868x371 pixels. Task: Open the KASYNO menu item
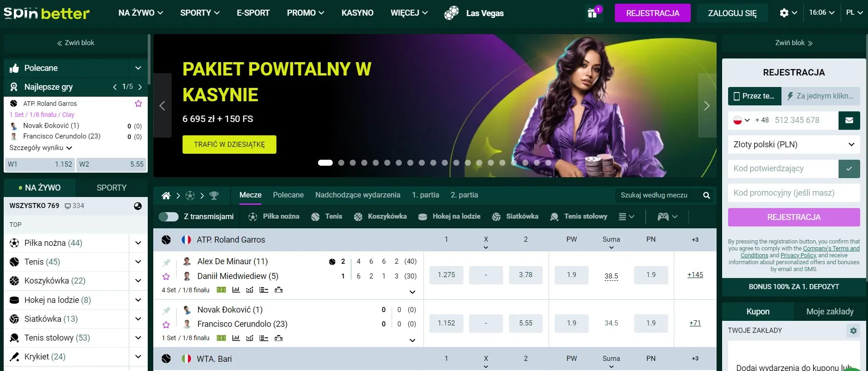click(357, 13)
